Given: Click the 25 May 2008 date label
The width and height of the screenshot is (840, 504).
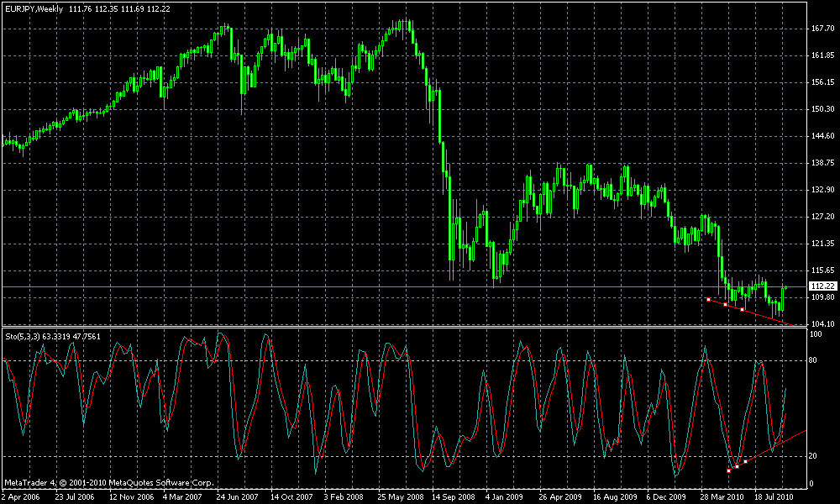Looking at the screenshot, I should (x=400, y=496).
